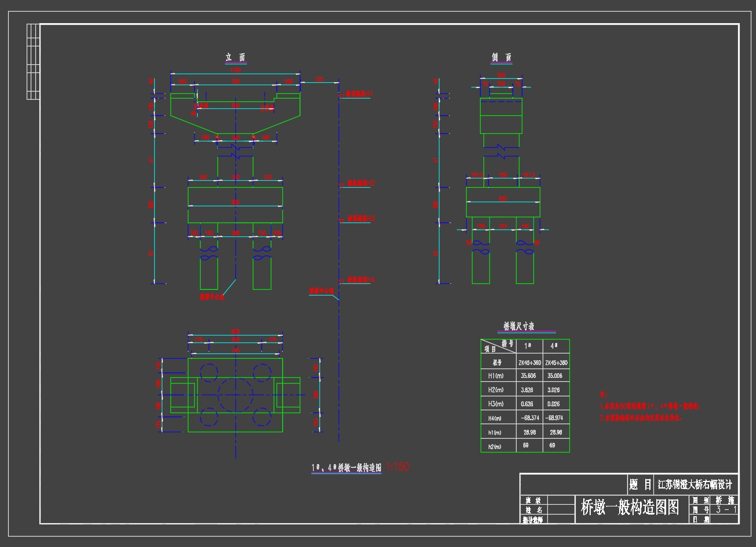Select the 侧面 side view title
The height and width of the screenshot is (547, 756).
(501, 57)
